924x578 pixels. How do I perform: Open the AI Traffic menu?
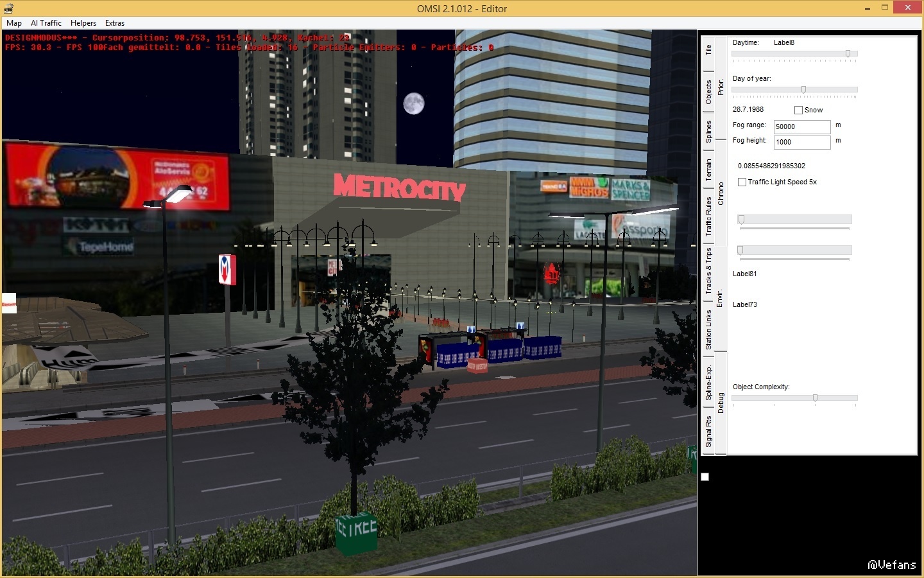[46, 23]
